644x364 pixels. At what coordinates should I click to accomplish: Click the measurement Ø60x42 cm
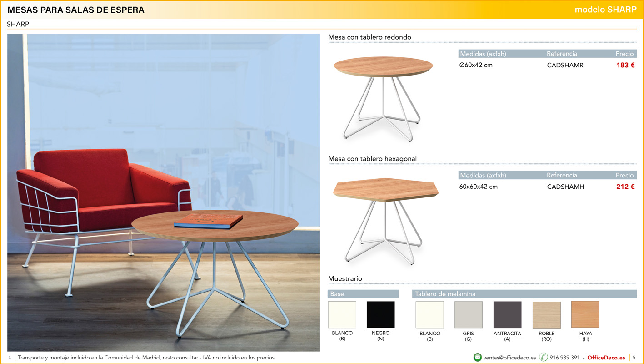(476, 65)
